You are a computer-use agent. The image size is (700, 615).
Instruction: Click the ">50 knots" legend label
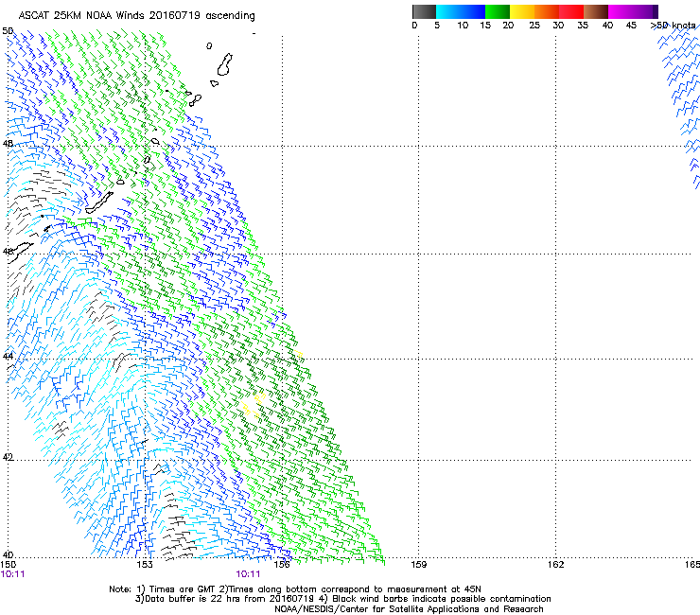(x=673, y=26)
